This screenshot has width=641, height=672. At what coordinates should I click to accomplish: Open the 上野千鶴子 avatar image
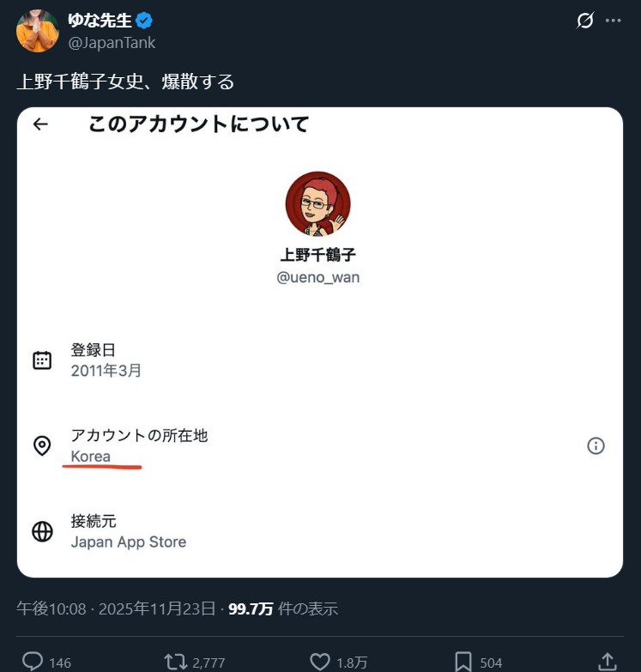click(x=317, y=204)
